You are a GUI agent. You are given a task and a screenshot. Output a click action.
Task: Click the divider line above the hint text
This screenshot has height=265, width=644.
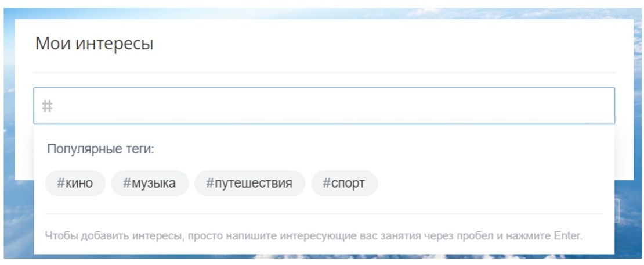pos(324,214)
